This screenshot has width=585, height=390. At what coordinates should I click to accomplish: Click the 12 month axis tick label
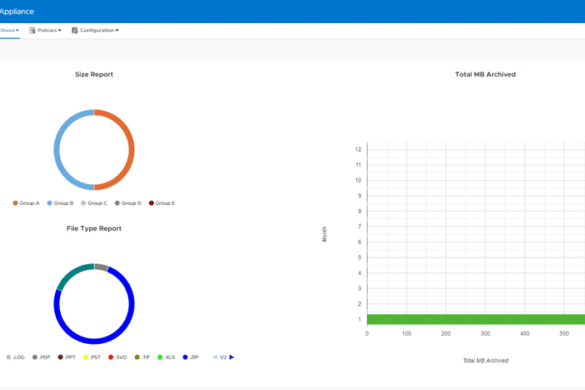pos(358,149)
